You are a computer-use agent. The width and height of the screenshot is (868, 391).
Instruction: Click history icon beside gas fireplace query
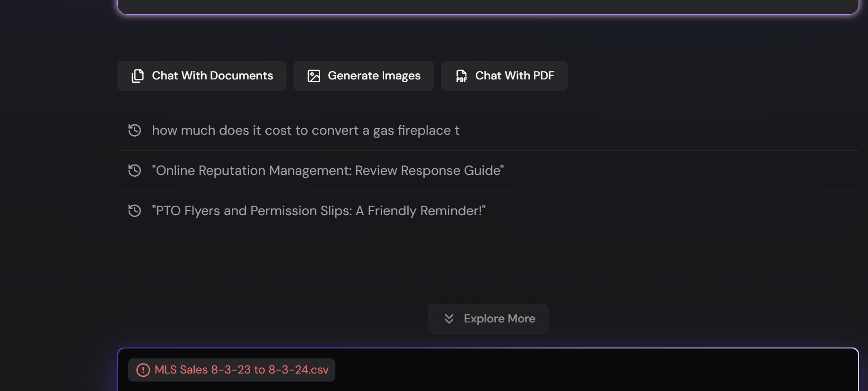(x=135, y=130)
